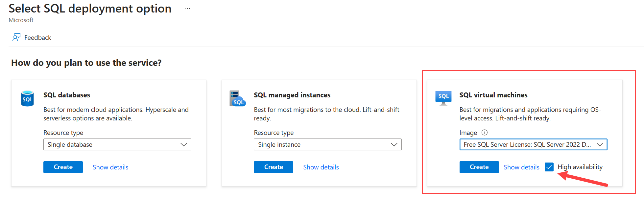Create a SQL virtual machine
The image size is (644, 203).
[x=479, y=167]
